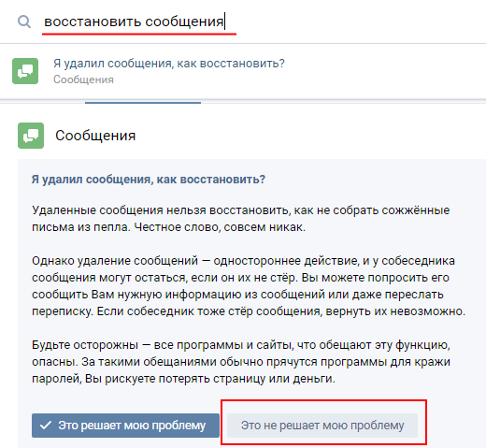
Task: Click the sentence "Честное слово, совсем никак."
Action: 220,227
